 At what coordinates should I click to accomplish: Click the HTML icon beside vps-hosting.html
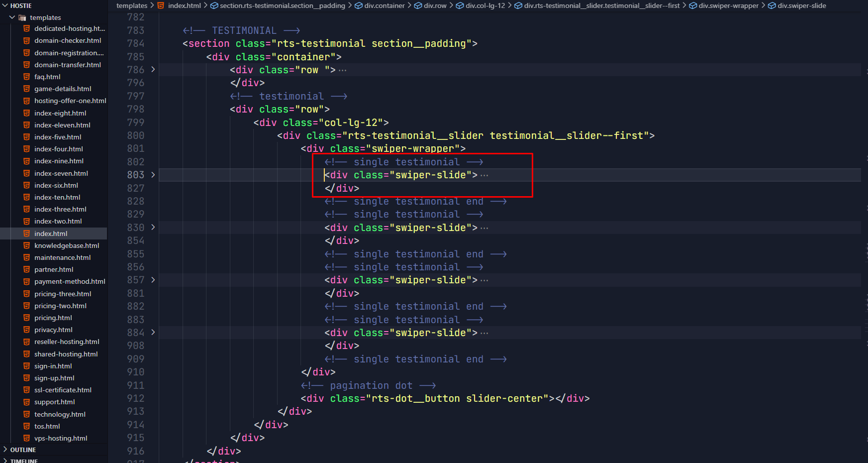point(27,438)
